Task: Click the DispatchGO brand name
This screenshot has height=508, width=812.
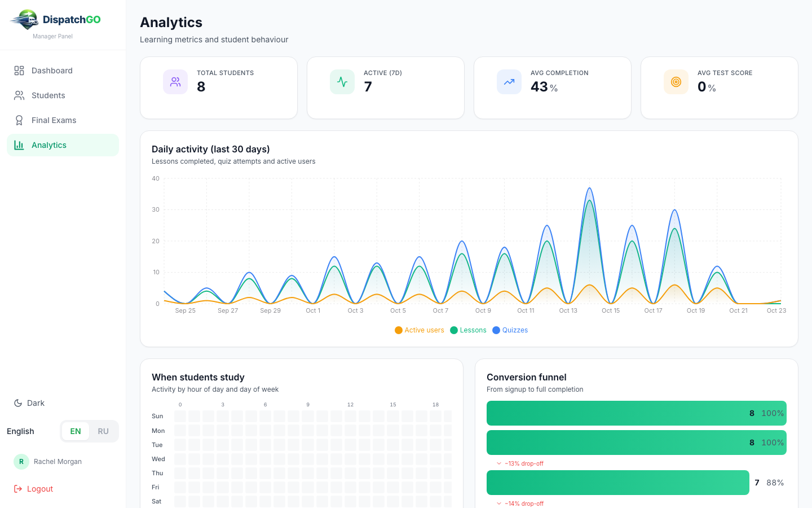Action: click(x=72, y=20)
